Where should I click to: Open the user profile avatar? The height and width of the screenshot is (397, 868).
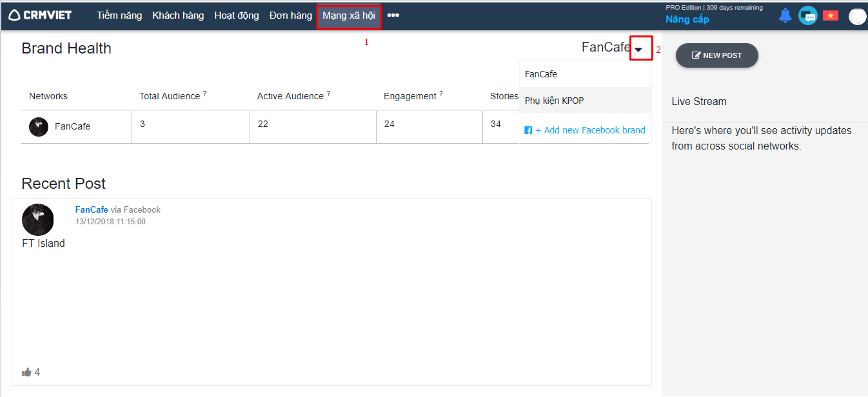click(857, 16)
